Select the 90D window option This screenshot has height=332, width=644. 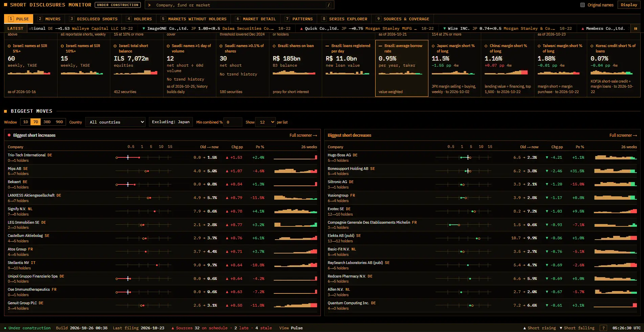coord(59,122)
